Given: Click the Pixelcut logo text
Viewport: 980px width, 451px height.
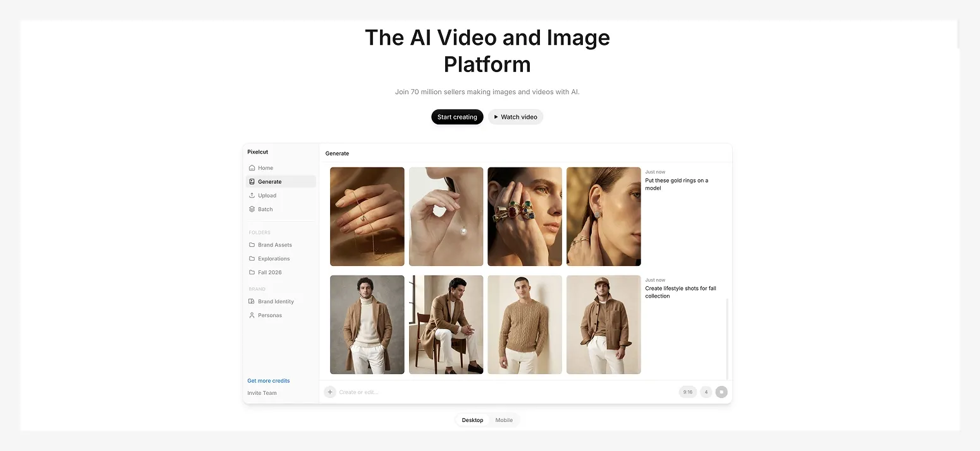Looking at the screenshot, I should 258,152.
